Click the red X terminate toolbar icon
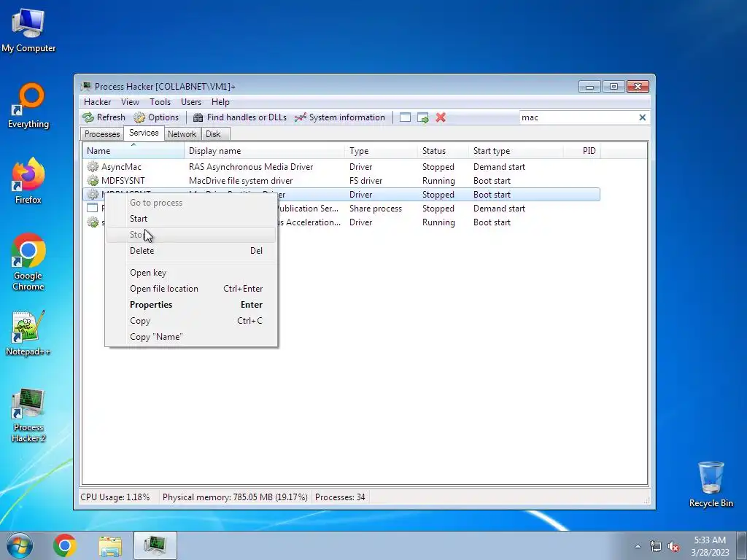The image size is (747, 560). tap(441, 117)
